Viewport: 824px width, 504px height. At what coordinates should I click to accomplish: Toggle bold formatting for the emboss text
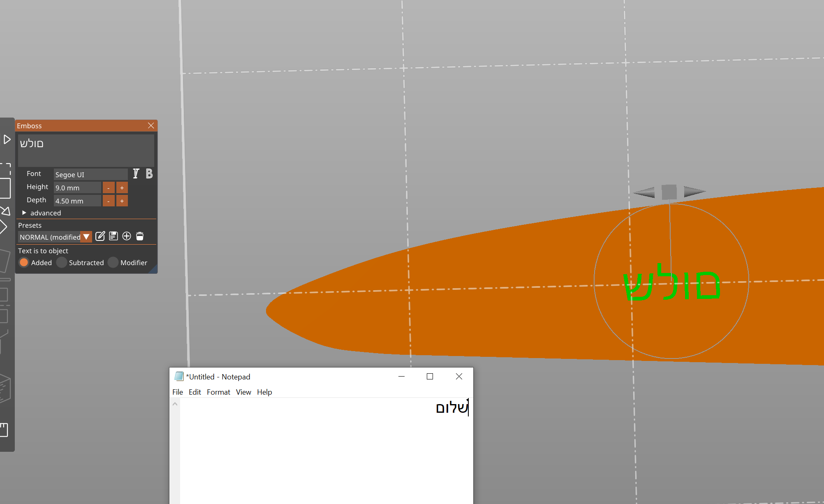pyautogui.click(x=149, y=173)
